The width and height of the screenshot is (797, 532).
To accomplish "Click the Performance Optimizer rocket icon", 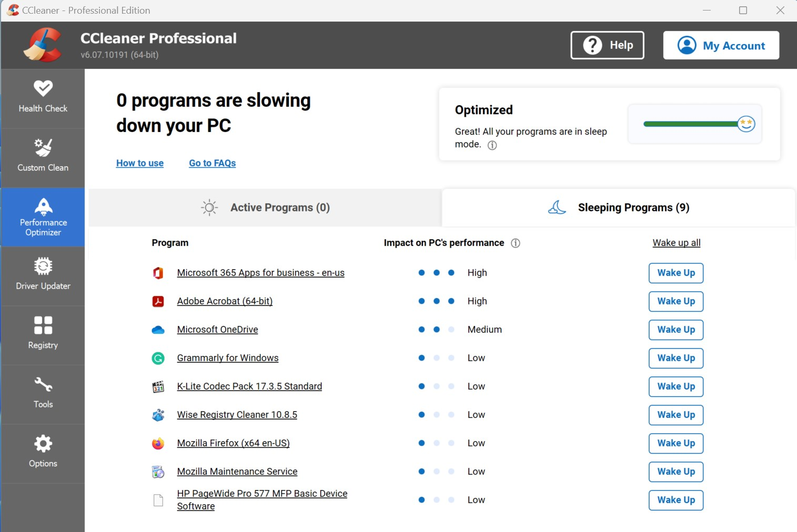I will 43,206.
